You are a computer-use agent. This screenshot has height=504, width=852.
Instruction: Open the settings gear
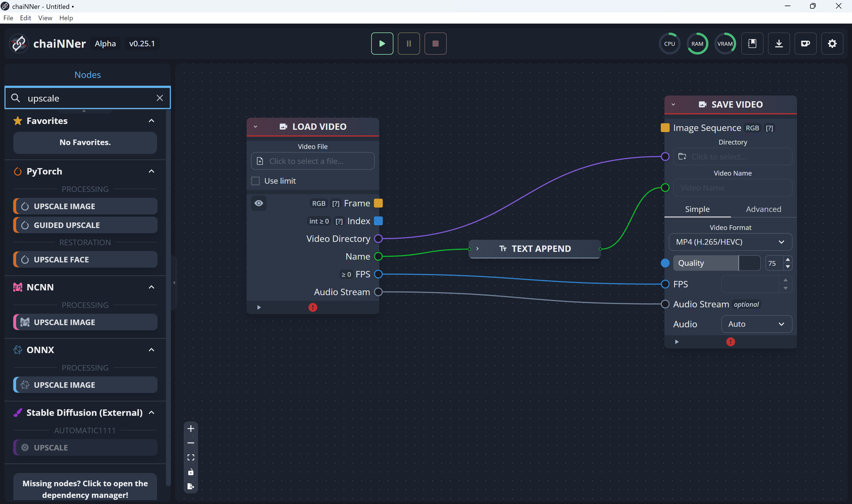(832, 44)
